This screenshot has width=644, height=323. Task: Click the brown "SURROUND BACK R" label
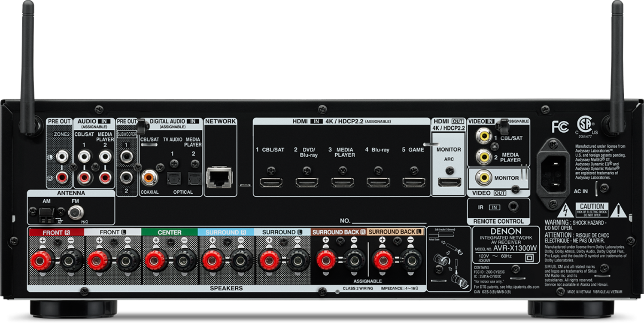tap(339, 232)
